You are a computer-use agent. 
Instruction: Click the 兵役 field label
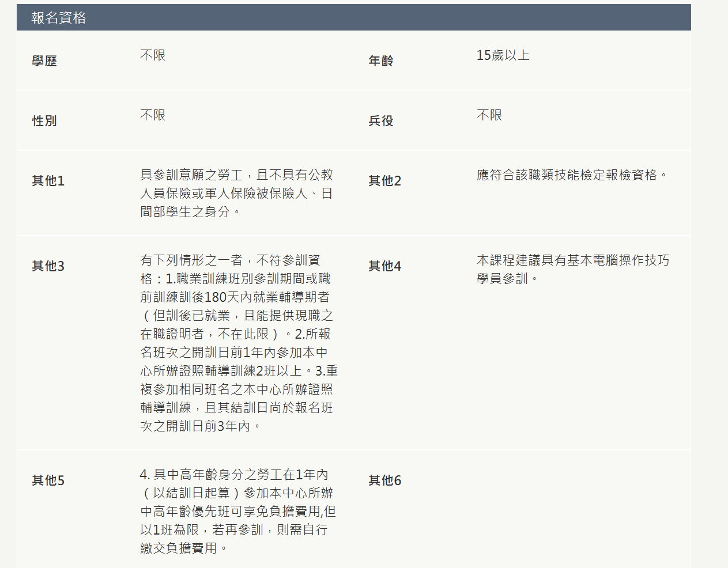380,121
